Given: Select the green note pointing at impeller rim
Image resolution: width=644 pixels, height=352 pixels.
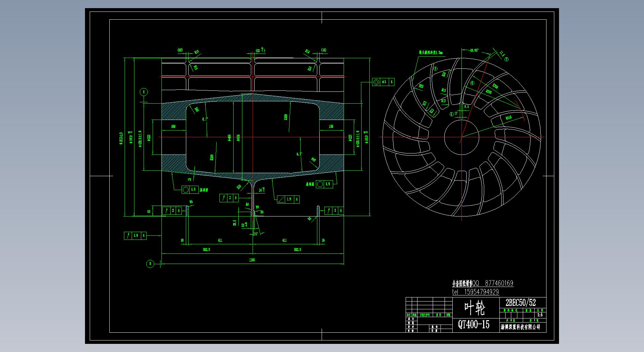Looking at the screenshot, I should point(431,53).
